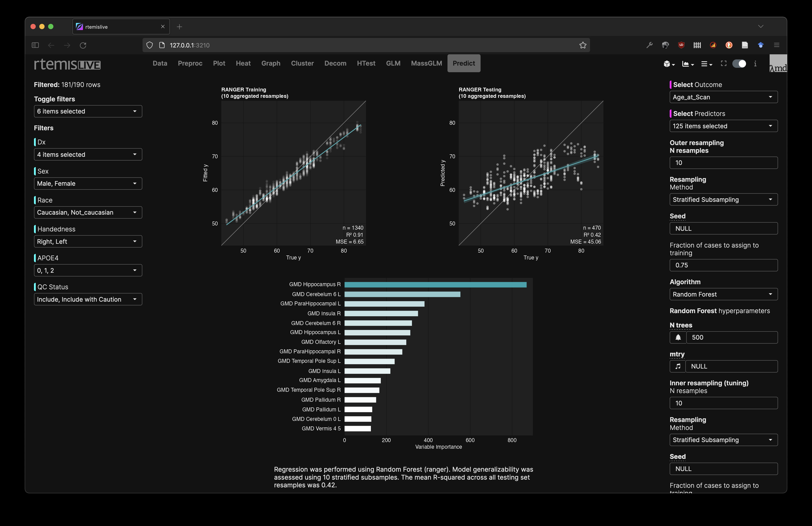
Task: Toggle the dark mode switch
Action: click(739, 64)
